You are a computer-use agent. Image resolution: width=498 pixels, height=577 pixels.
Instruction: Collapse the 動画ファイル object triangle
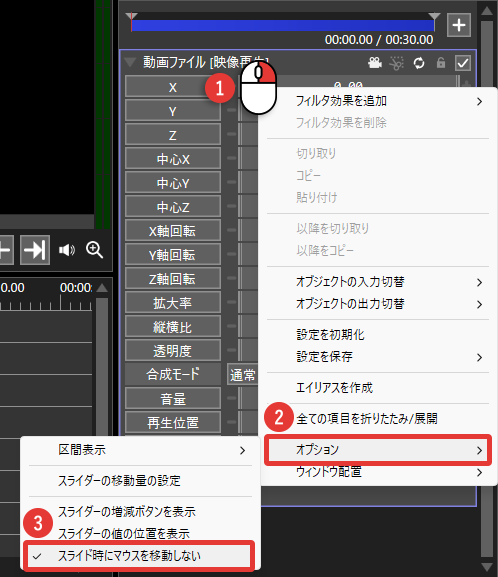click(x=130, y=62)
